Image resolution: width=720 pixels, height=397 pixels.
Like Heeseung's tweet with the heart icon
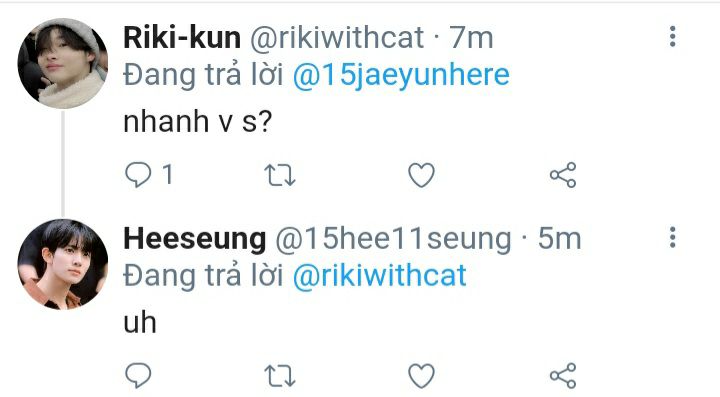click(x=422, y=375)
